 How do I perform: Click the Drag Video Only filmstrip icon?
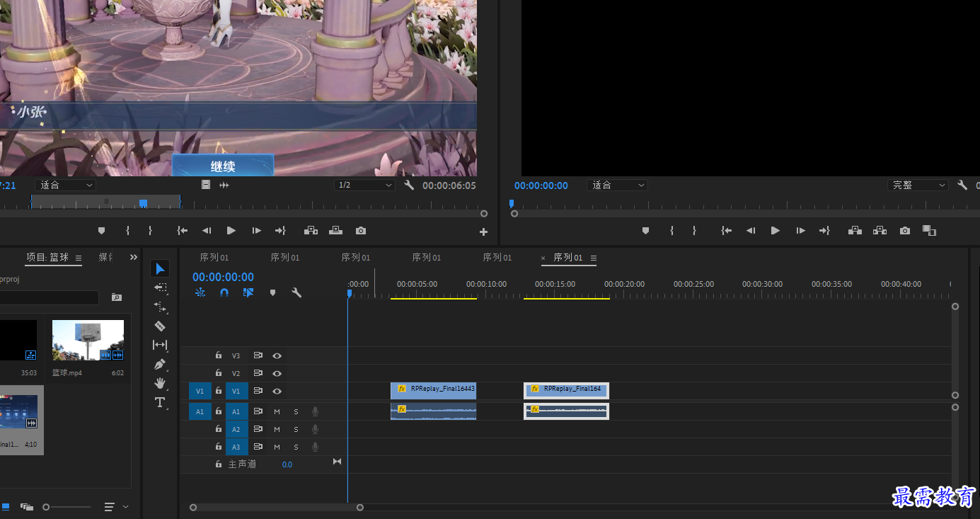(206, 185)
